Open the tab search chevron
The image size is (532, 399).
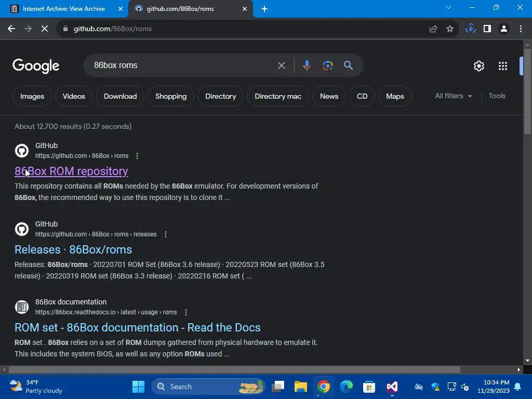coord(448,7)
